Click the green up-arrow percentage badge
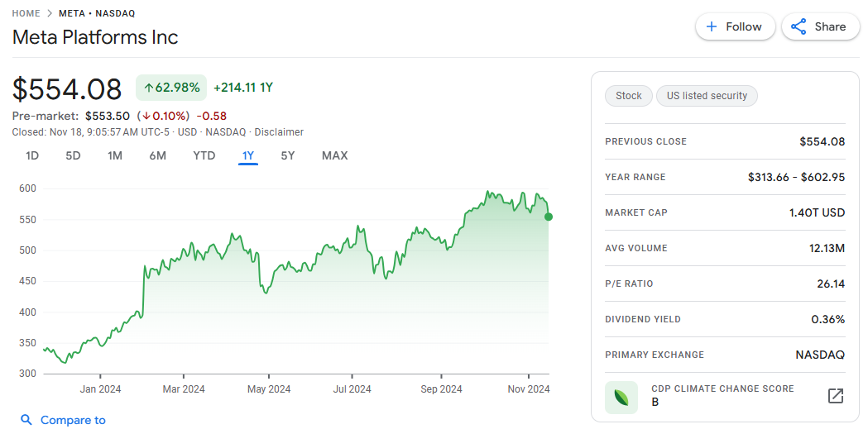The height and width of the screenshot is (429, 868). 171,88
